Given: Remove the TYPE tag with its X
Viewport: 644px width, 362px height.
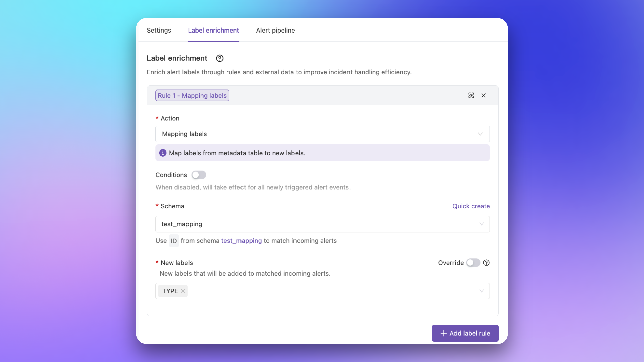Looking at the screenshot, I should [x=183, y=291].
